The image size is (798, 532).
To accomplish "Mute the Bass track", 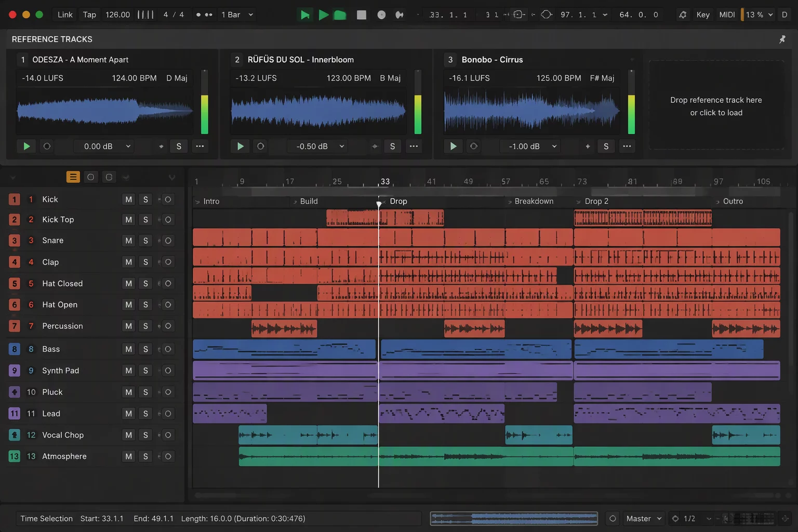I will [128, 349].
